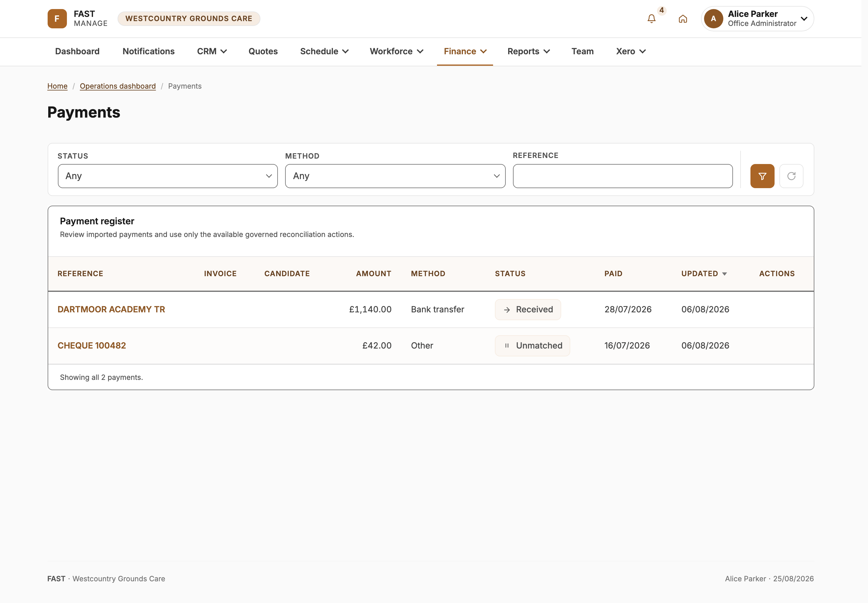Open the DARTMOOR ACADEMY TR payment
868x603 pixels.
click(x=111, y=309)
